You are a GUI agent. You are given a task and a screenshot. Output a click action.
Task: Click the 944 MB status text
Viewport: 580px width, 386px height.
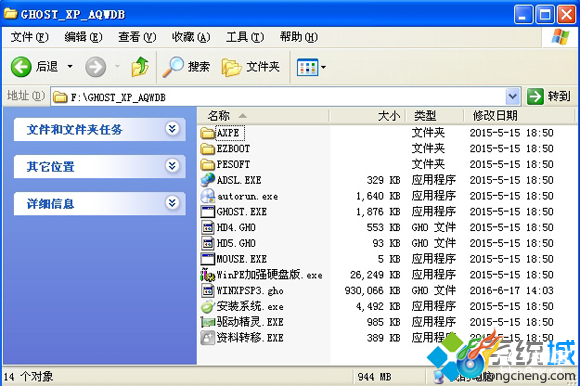[374, 377]
